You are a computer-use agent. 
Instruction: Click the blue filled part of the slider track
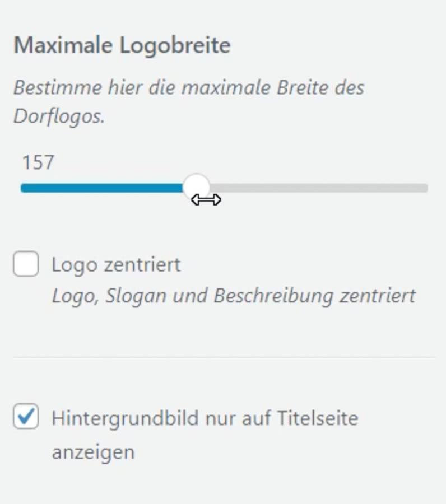click(x=101, y=188)
